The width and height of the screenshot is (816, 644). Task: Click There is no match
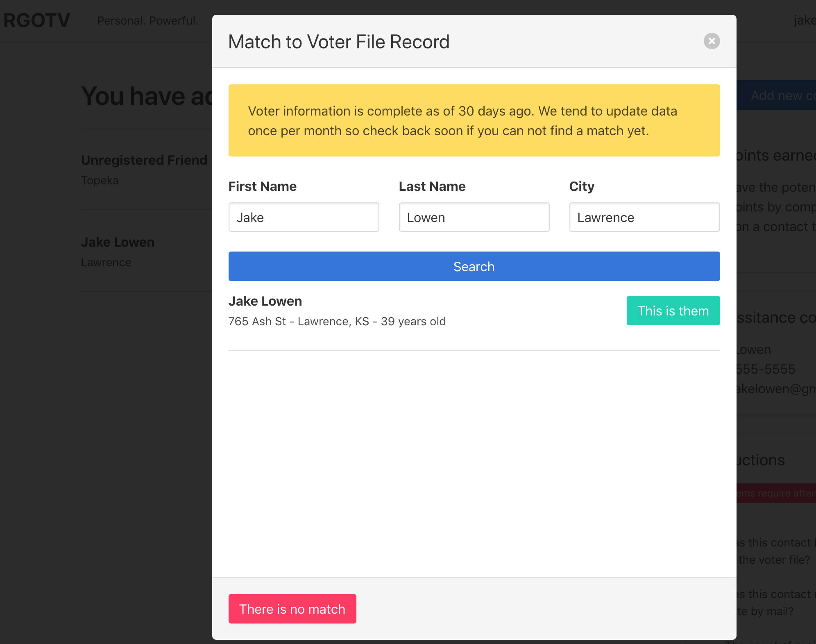pos(292,609)
